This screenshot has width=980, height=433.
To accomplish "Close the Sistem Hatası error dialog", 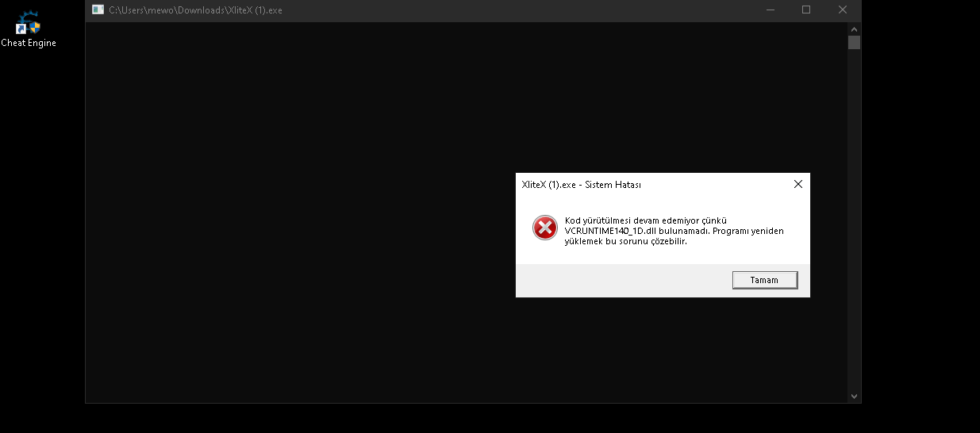I will point(798,184).
